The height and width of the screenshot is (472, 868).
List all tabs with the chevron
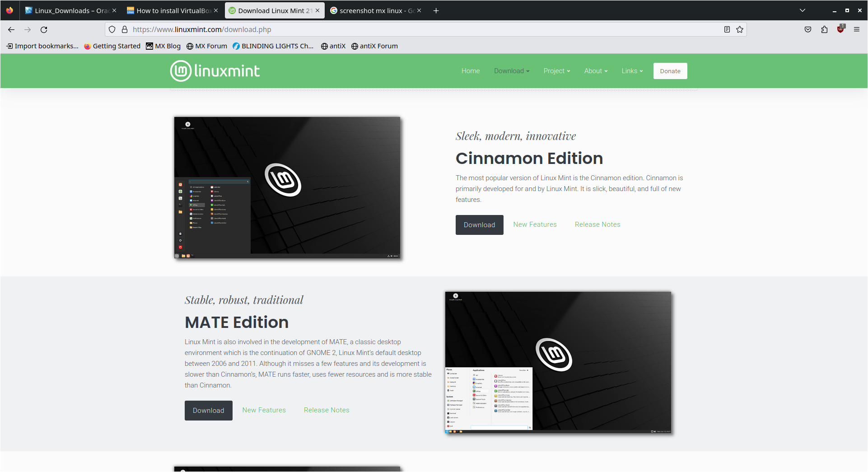click(803, 10)
